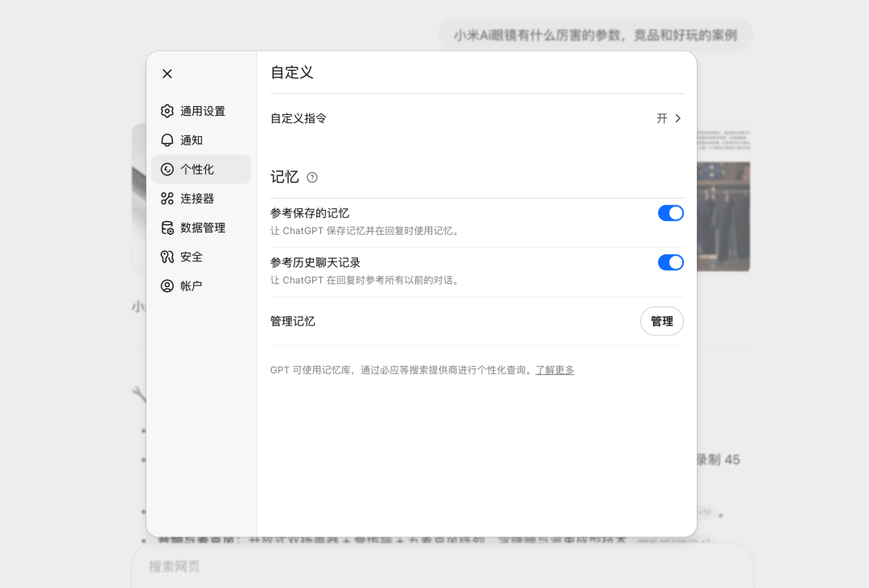Click the 管理 button for 管理记忆
Image resolution: width=869 pixels, height=588 pixels.
tap(661, 321)
